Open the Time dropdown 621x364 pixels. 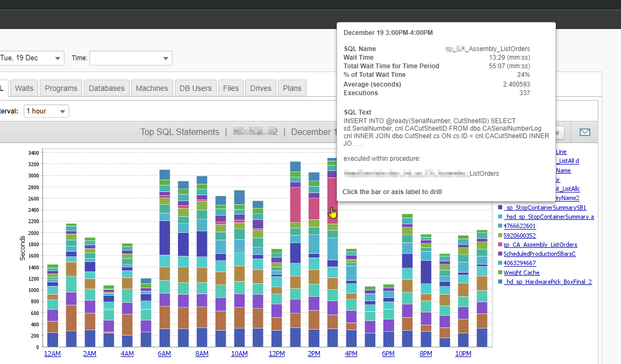[x=131, y=58]
